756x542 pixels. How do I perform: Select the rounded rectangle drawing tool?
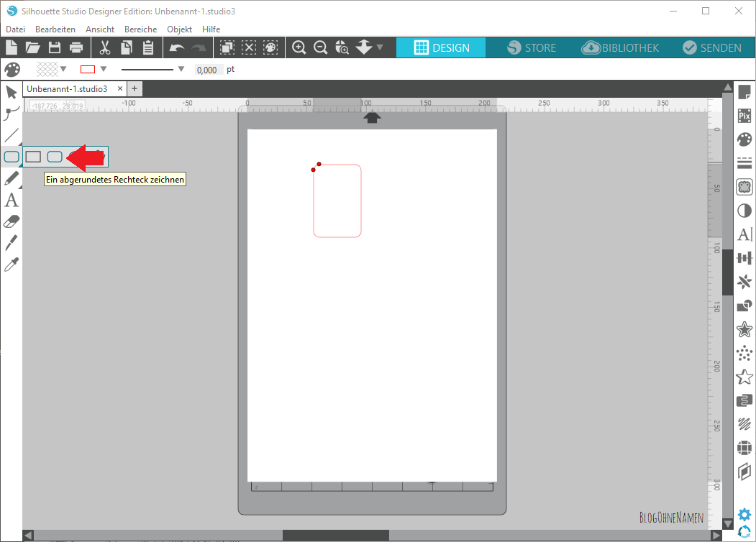pyautogui.click(x=55, y=157)
